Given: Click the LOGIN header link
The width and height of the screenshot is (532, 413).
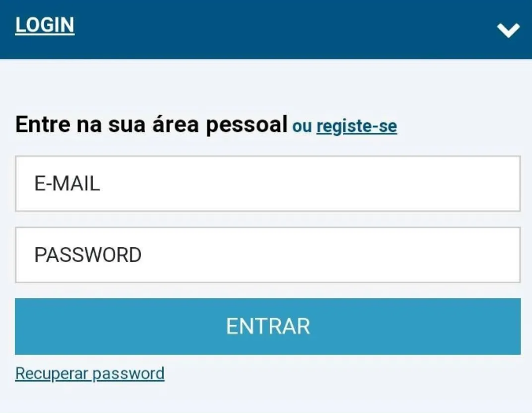Looking at the screenshot, I should [x=45, y=25].
